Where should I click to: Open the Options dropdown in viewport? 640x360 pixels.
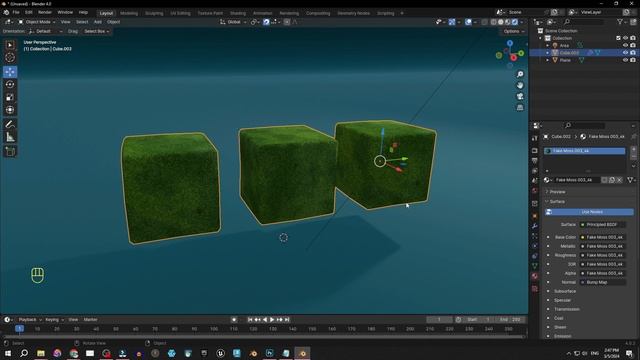[x=513, y=31]
